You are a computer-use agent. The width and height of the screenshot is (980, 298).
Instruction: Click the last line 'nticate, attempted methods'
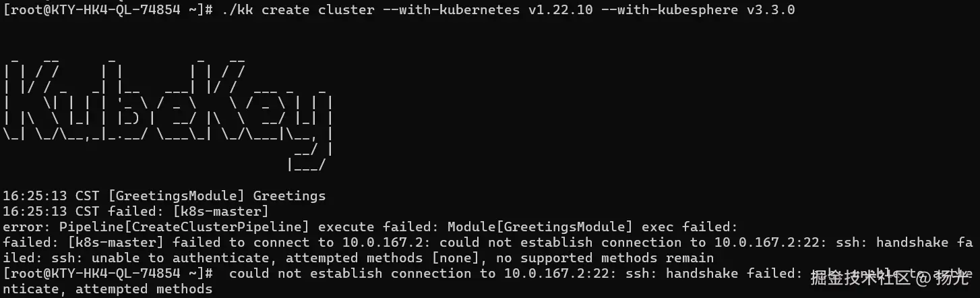pyautogui.click(x=108, y=289)
